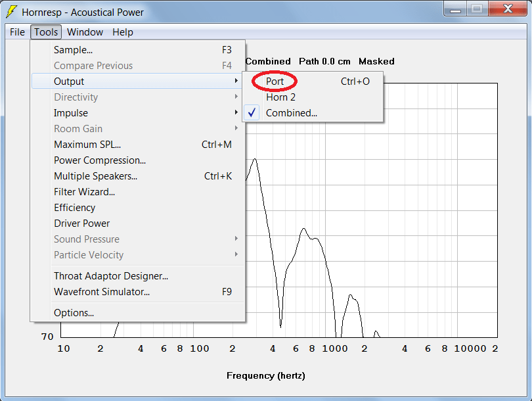Select the Impulse menu entry
Viewport: 532px width, 401px height.
(x=138, y=113)
